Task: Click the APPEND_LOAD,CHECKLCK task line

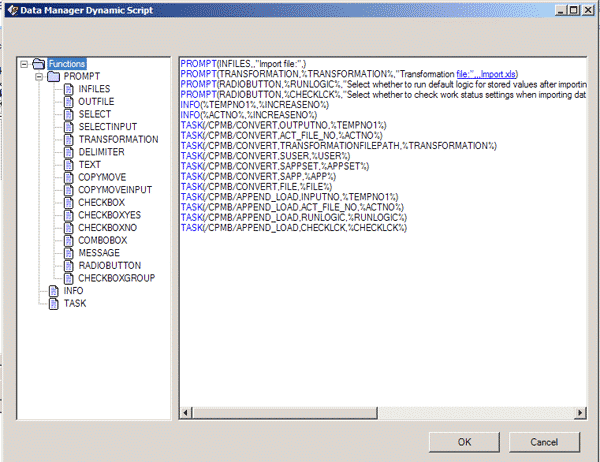Action: tap(293, 228)
